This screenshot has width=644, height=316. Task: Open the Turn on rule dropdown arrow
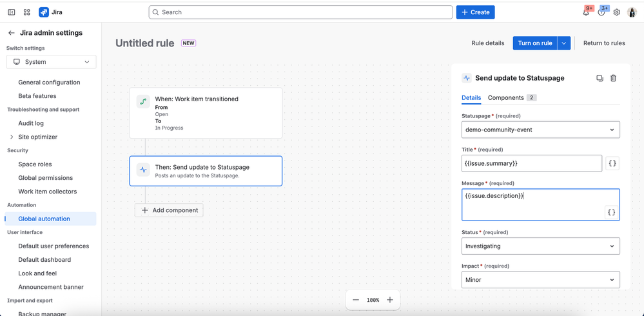coord(564,43)
